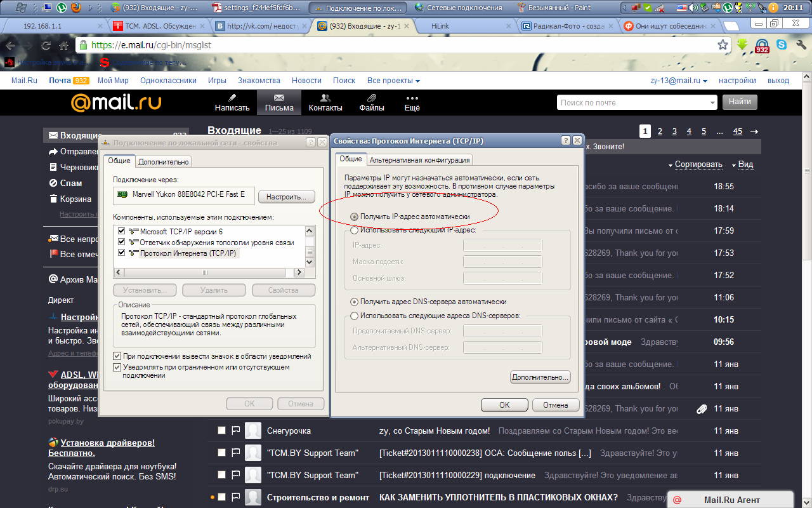Toggle Протокол Интернета (TCP/IP) checkbox

pos(122,253)
